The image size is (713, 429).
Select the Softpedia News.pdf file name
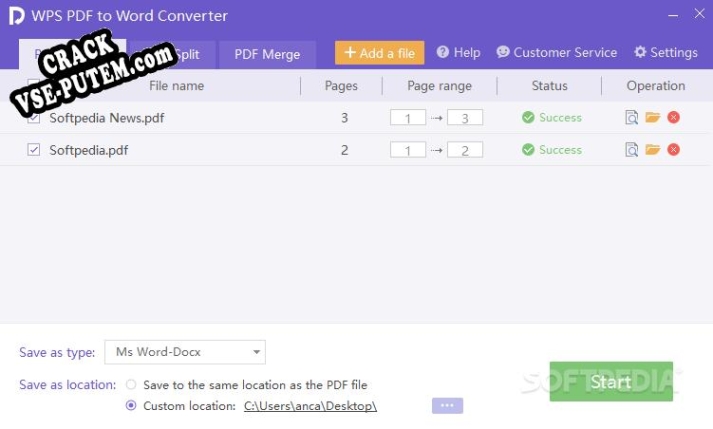click(107, 118)
